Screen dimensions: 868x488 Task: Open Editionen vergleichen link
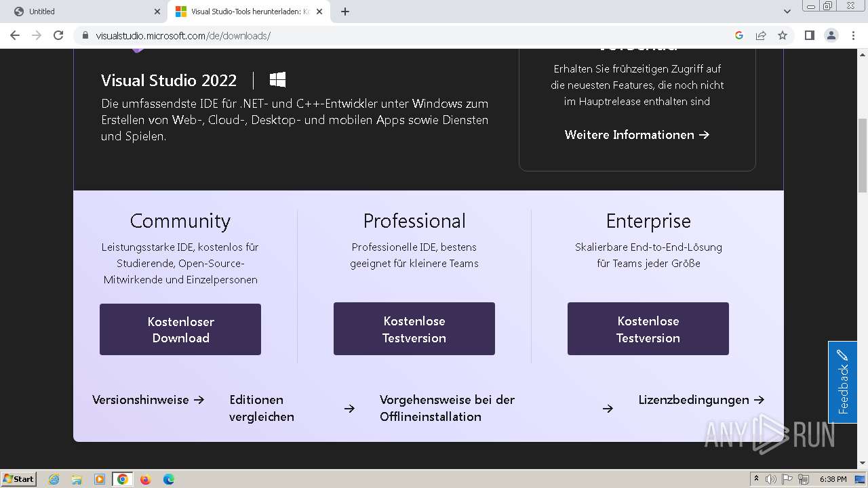(292, 408)
